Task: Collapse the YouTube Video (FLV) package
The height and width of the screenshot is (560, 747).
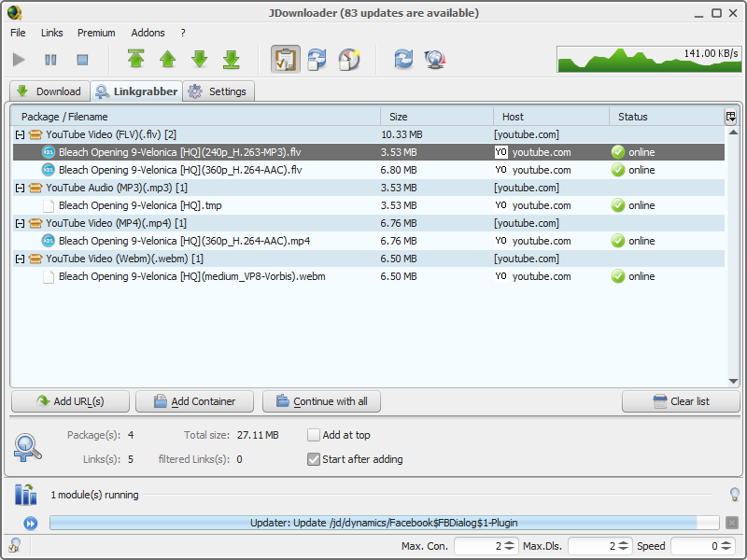Action: tap(20, 134)
